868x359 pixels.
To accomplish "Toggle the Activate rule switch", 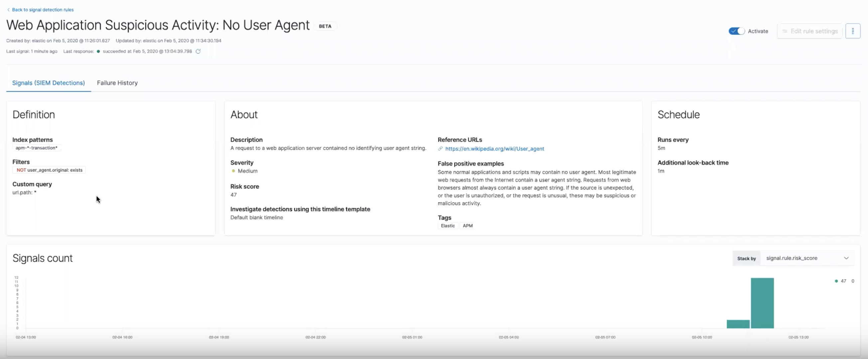I will [x=737, y=31].
